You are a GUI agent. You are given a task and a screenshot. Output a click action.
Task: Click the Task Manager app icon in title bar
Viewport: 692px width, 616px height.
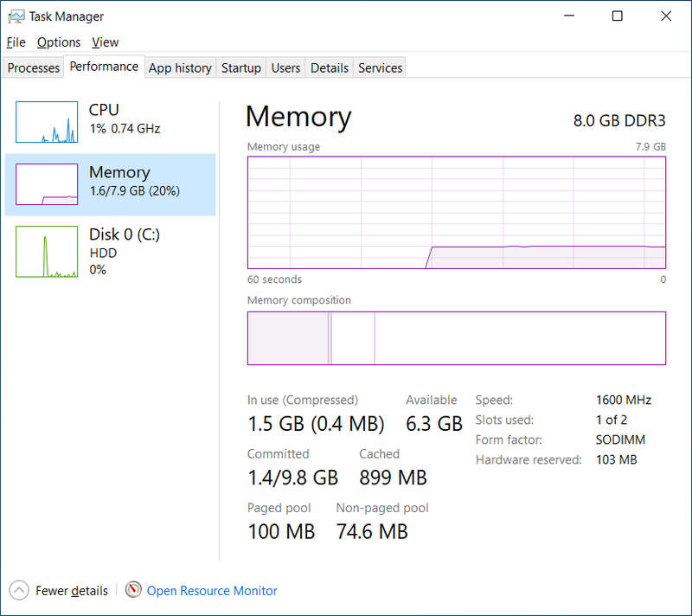(x=16, y=16)
